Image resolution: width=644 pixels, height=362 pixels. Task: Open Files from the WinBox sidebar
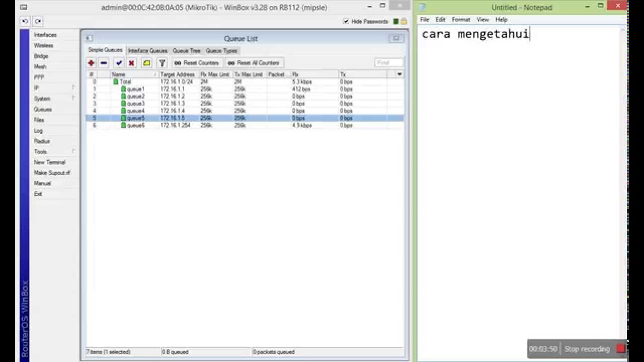pos(39,120)
